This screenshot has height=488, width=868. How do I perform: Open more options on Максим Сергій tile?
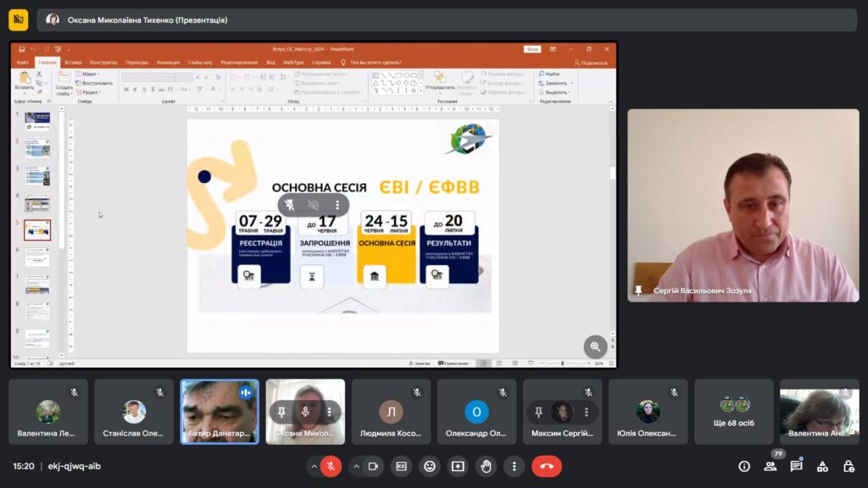(586, 412)
